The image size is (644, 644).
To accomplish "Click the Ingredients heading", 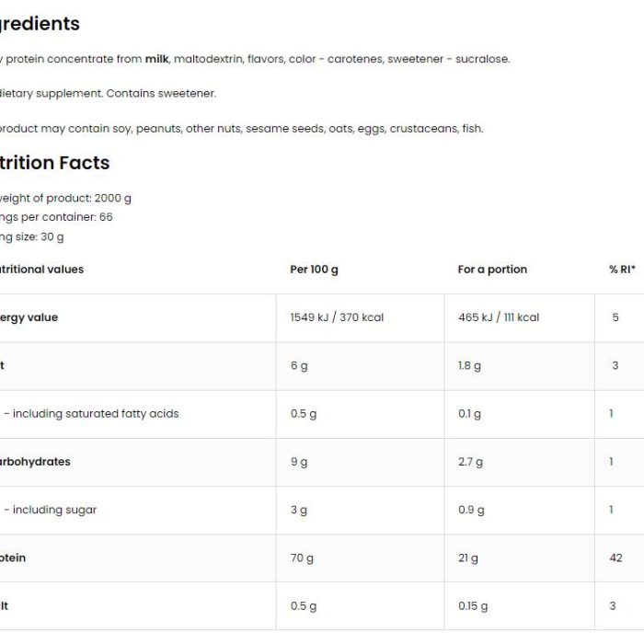I will [40, 24].
